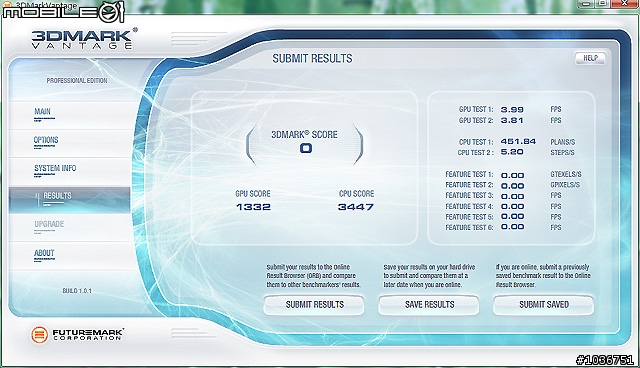Click CPU Test 2 value 5.20
640x368 pixels.
(512, 152)
